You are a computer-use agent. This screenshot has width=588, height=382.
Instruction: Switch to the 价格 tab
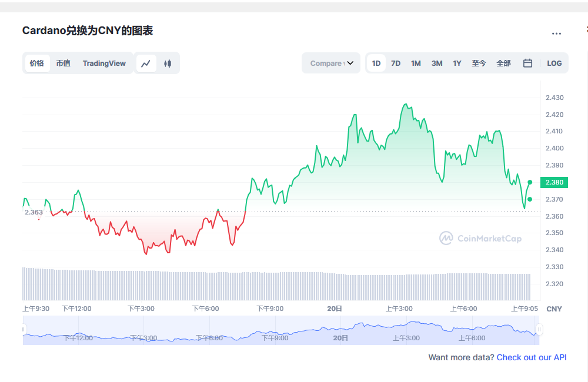pyautogui.click(x=37, y=63)
